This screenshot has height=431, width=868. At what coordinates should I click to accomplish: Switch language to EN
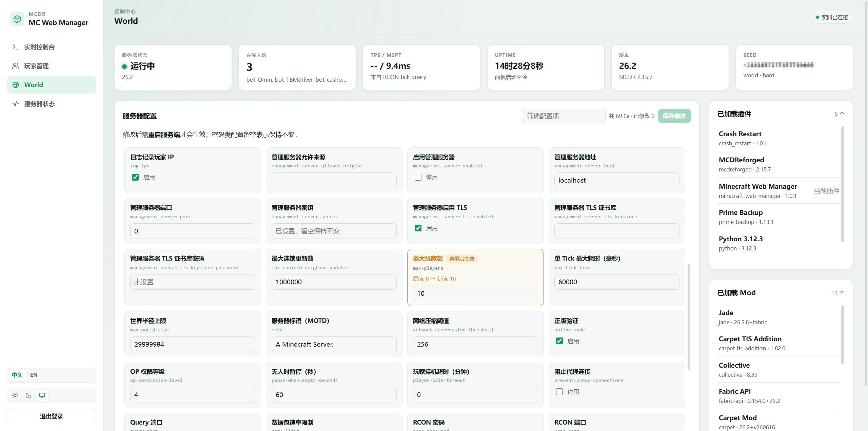[x=34, y=375]
